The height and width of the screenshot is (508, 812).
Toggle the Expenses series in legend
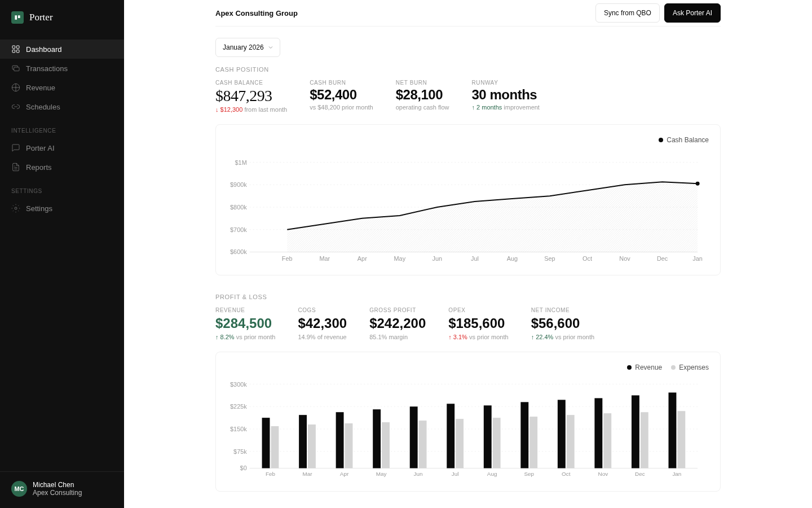(x=690, y=367)
